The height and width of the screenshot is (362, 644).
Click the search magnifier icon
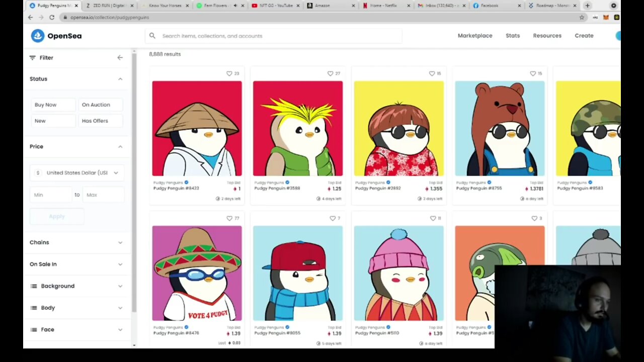[152, 36]
